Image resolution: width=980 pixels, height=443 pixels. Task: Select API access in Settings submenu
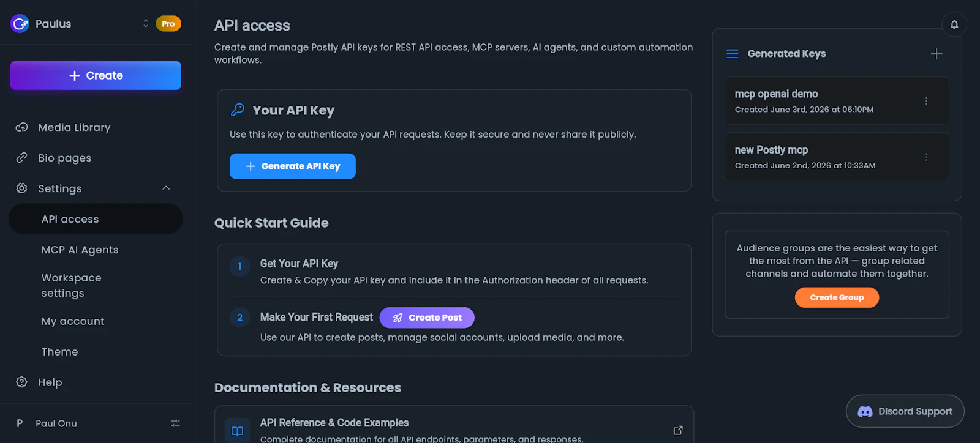(96, 219)
